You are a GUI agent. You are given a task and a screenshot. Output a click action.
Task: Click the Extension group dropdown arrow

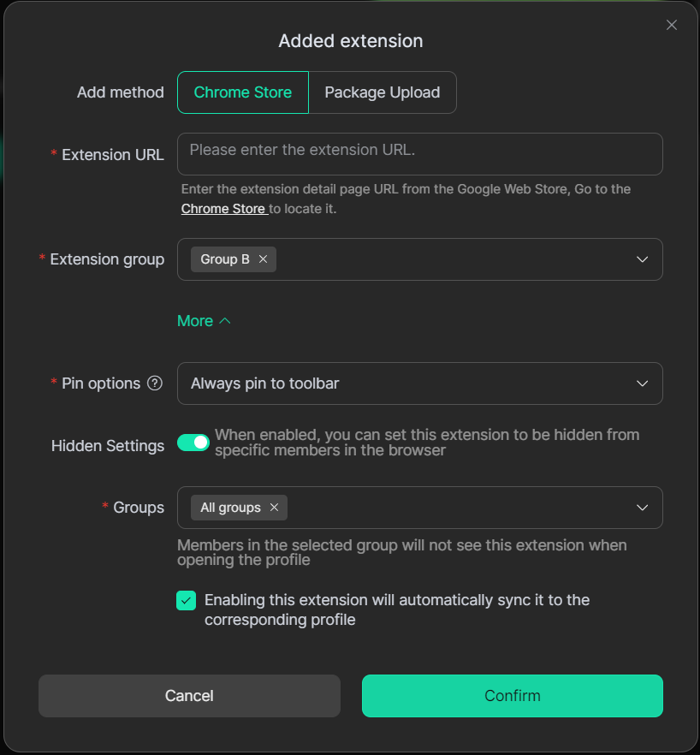[x=643, y=259]
